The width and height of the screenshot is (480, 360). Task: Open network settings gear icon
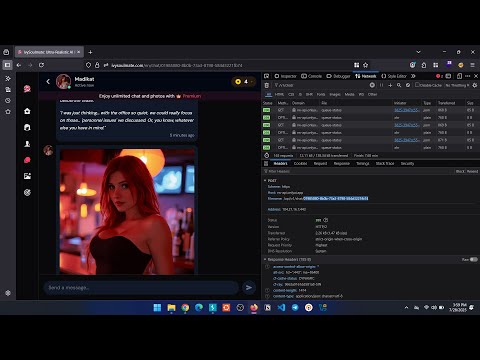coord(475,85)
